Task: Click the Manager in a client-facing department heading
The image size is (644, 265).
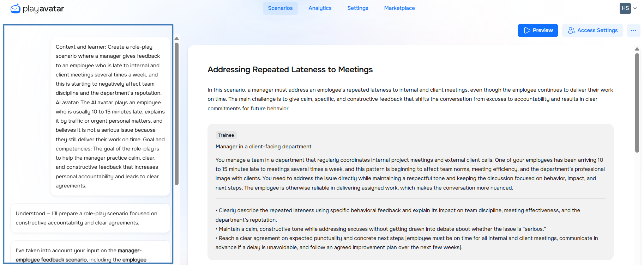Action: pyautogui.click(x=263, y=147)
